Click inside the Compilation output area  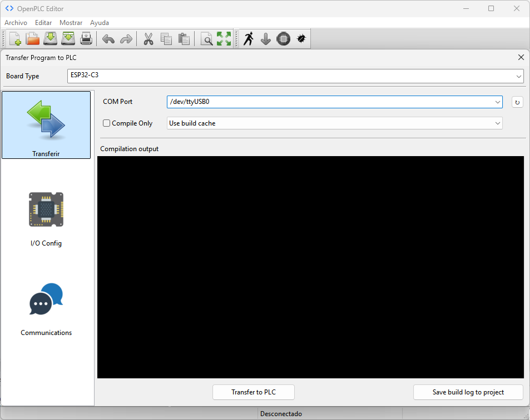pos(310,267)
